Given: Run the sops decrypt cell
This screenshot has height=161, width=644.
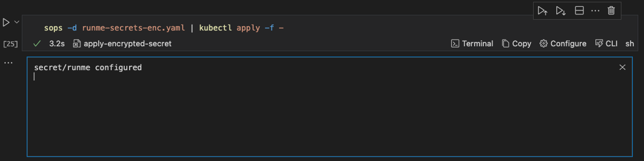Looking at the screenshot, I should [x=6, y=22].
